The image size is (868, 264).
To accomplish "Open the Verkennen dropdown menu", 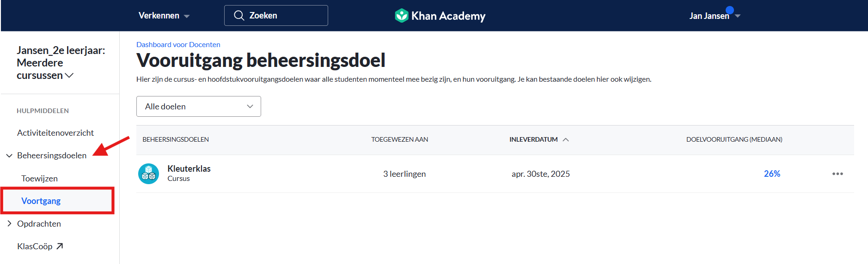I will pos(164,16).
